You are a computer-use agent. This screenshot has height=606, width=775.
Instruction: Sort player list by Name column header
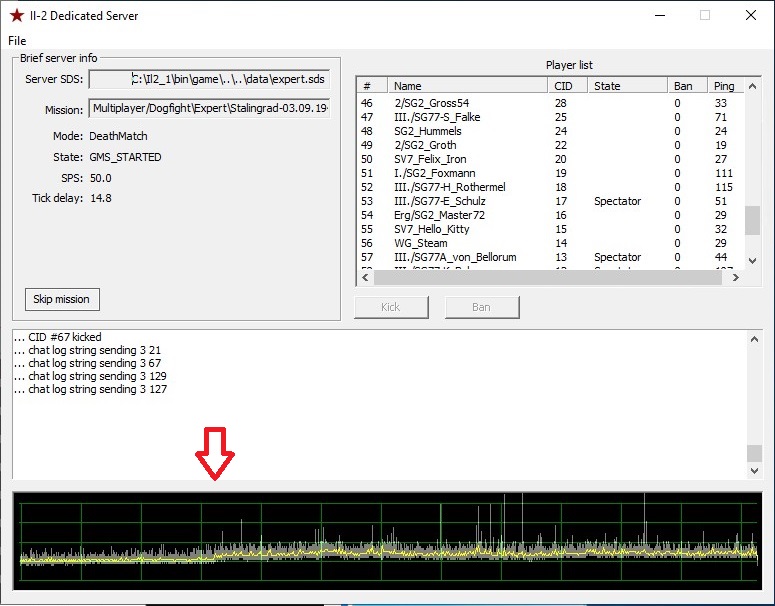pos(467,86)
